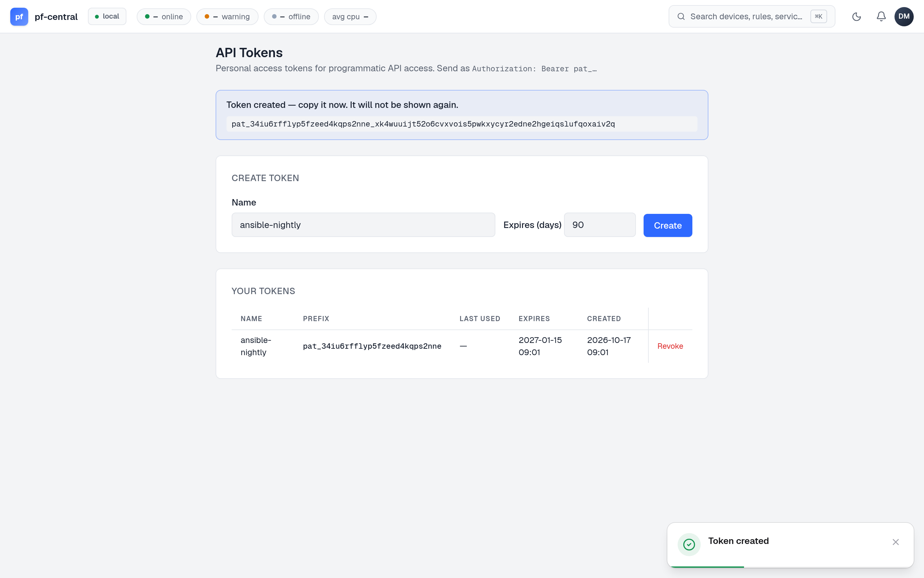Click the avg cpu pill
Image resolution: width=924 pixels, height=578 pixels.
point(350,16)
